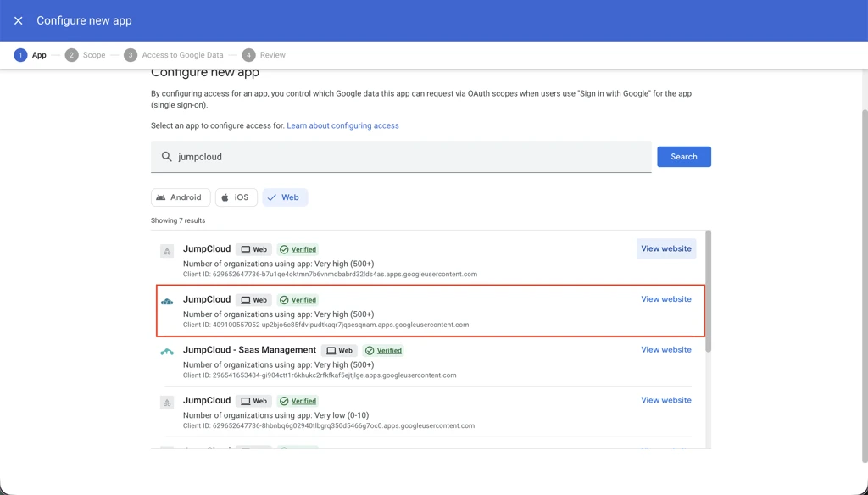This screenshot has height=495, width=868.
Task: Go to step 3 Access to Google Data
Action: click(173, 55)
